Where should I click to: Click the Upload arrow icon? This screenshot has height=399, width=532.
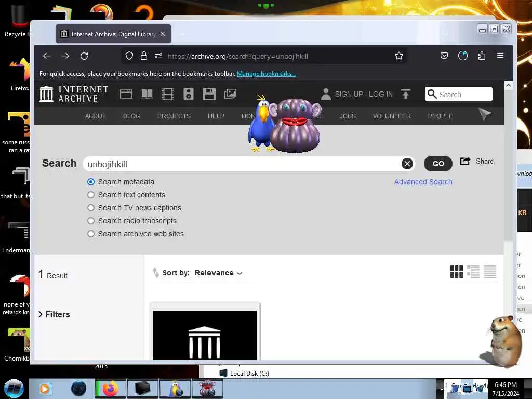[405, 94]
